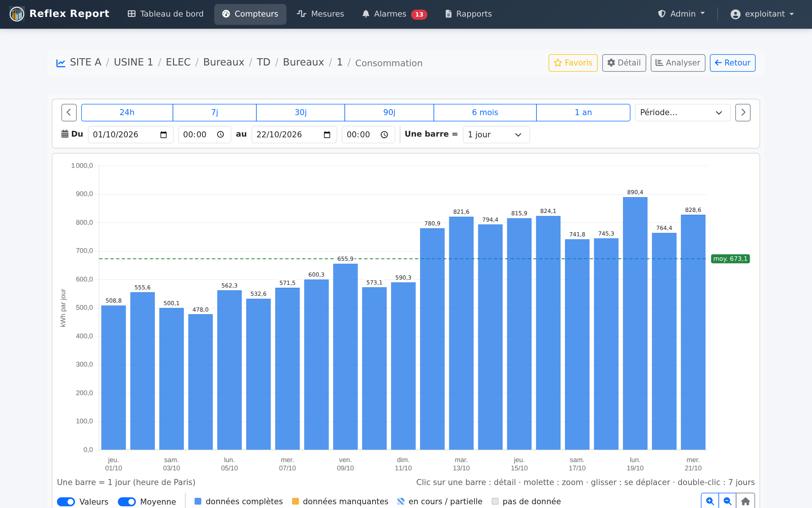Toggle the Moyenne switch
Viewport: 812px width, 508px height.
127,502
